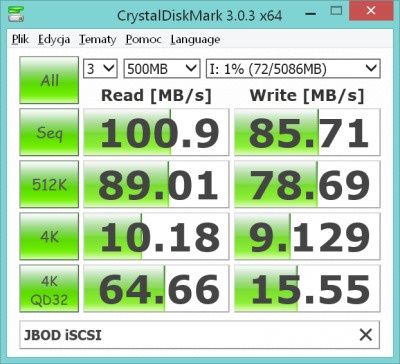Open the test count dropdown showing 3
400x364 pixels.
coord(100,69)
